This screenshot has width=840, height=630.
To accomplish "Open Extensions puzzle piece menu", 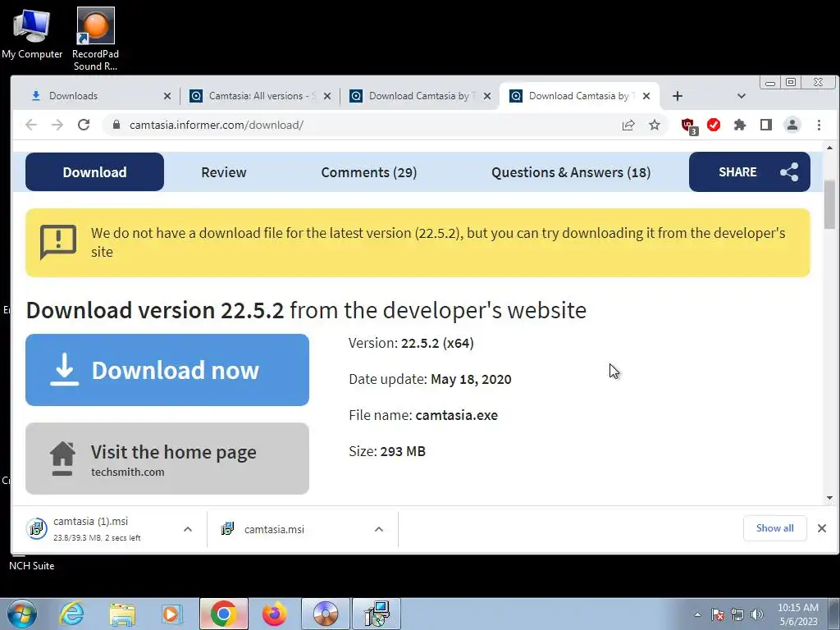I will point(740,125).
